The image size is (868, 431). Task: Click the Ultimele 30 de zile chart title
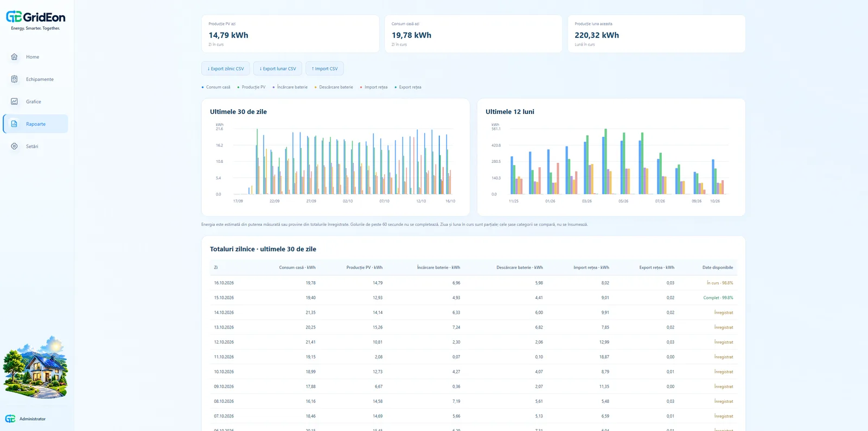pos(238,112)
